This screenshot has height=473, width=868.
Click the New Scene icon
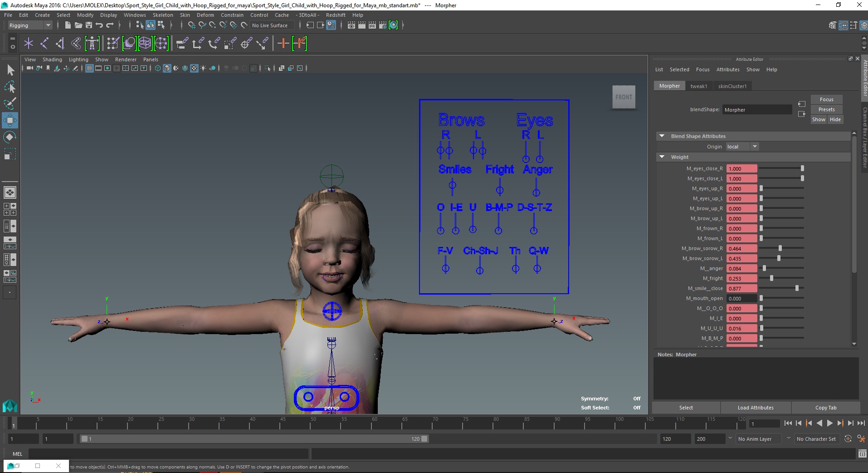point(68,25)
